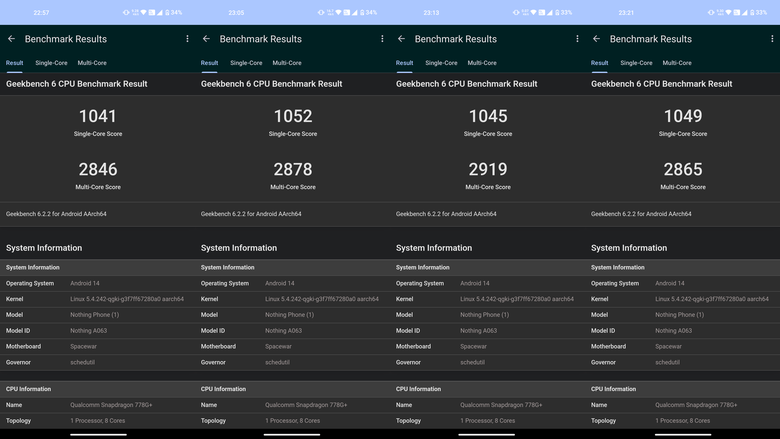Switch to Multi-Core tab on the 1052 screen

(287, 63)
